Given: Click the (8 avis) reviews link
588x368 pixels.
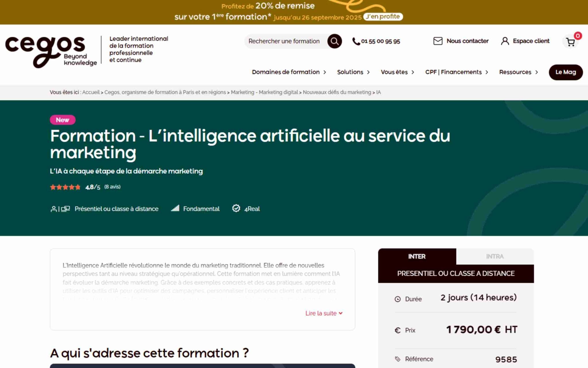Looking at the screenshot, I should (x=112, y=187).
